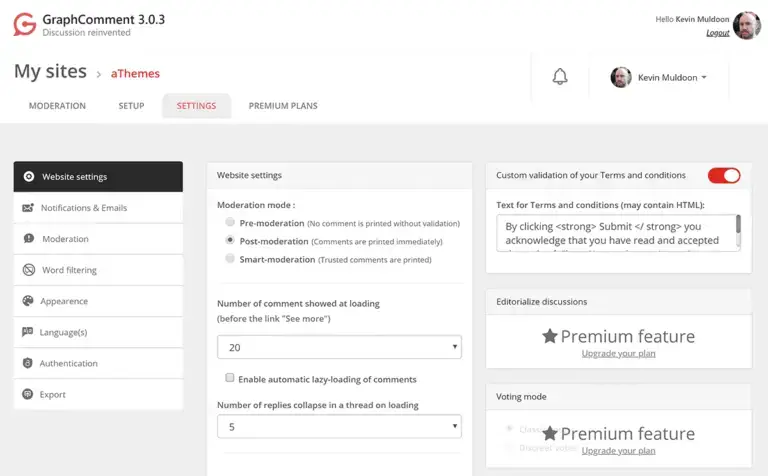
Task: Select Post-moderation radio button
Action: click(230, 240)
